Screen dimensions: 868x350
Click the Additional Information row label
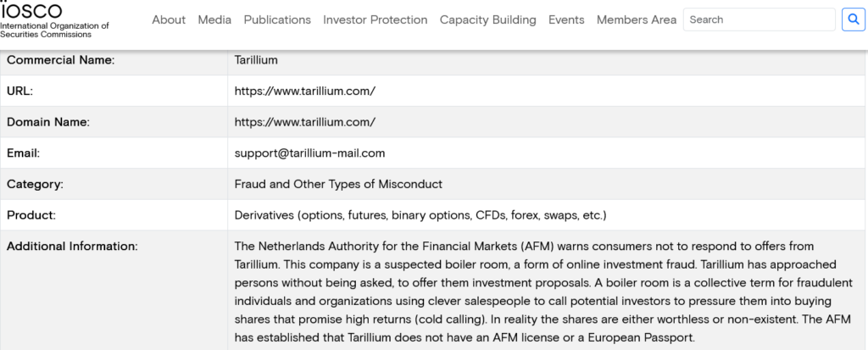click(72, 247)
